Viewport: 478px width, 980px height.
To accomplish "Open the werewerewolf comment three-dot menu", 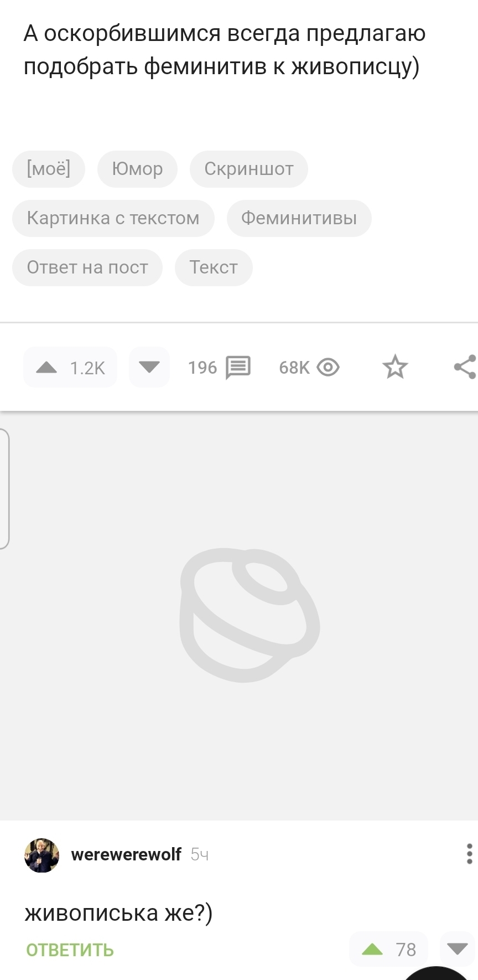I will click(469, 854).
